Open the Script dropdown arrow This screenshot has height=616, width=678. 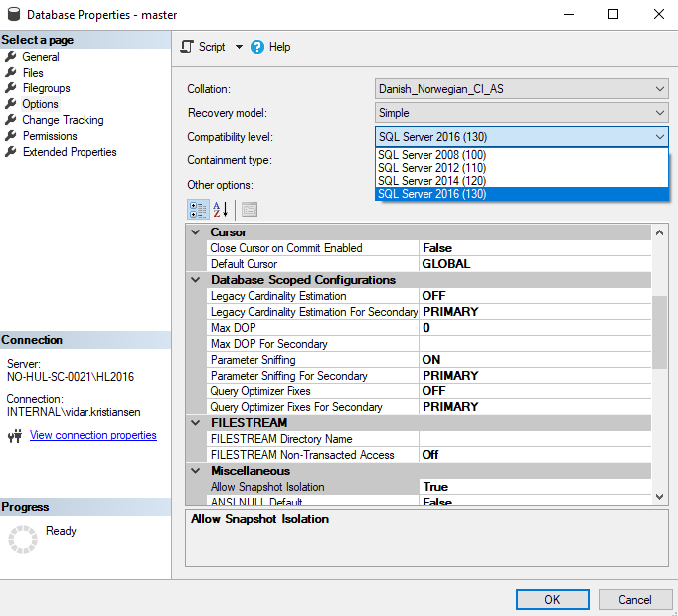[239, 47]
